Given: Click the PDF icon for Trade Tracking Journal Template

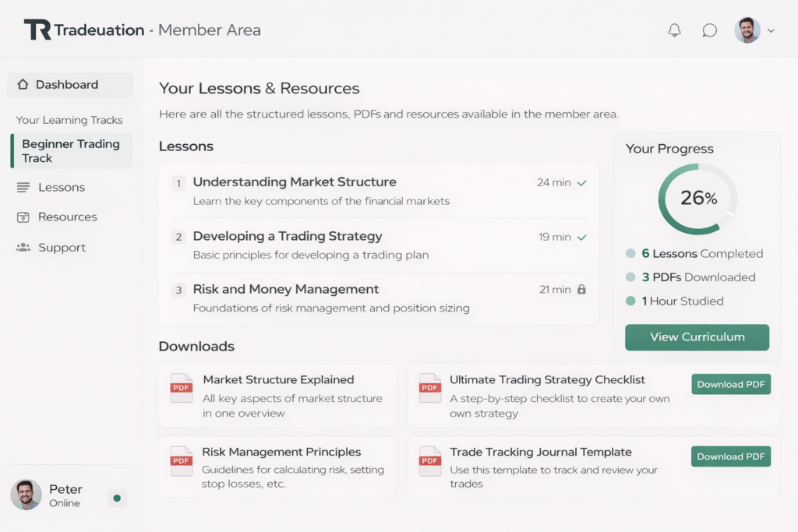Looking at the screenshot, I should coord(430,460).
